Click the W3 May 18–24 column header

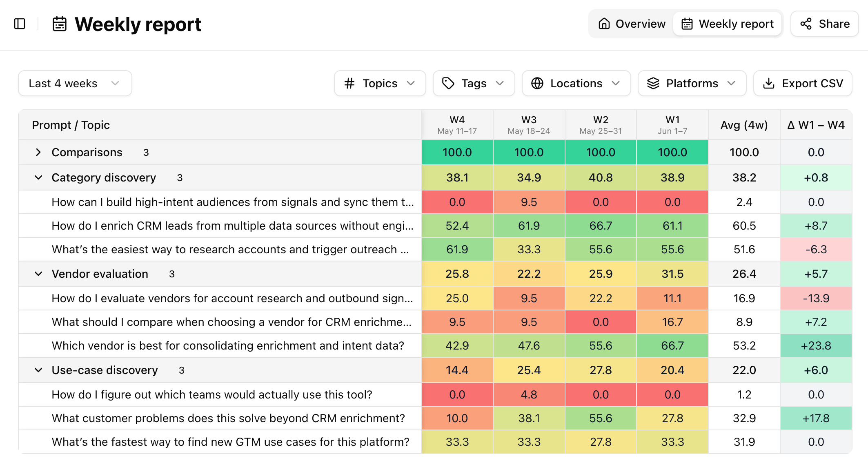(529, 125)
